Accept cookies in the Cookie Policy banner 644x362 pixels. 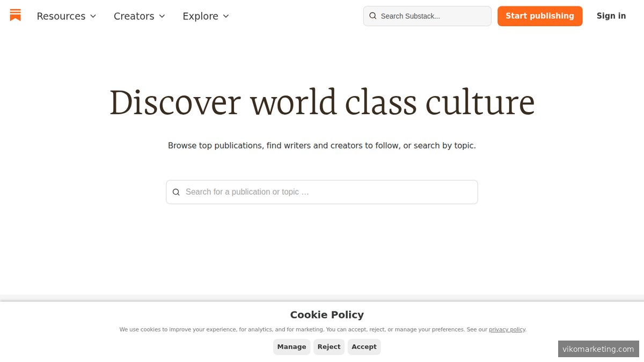tap(364, 347)
